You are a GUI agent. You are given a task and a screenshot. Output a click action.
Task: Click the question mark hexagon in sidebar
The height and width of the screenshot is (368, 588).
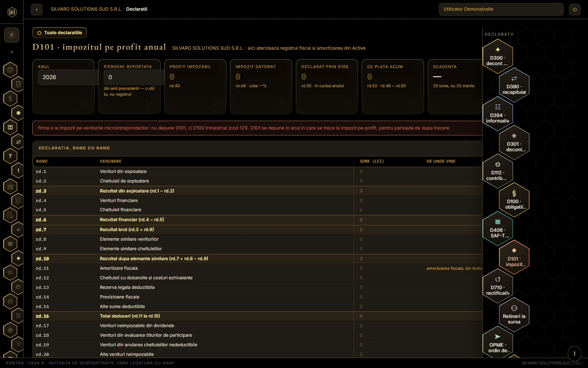click(x=10, y=156)
